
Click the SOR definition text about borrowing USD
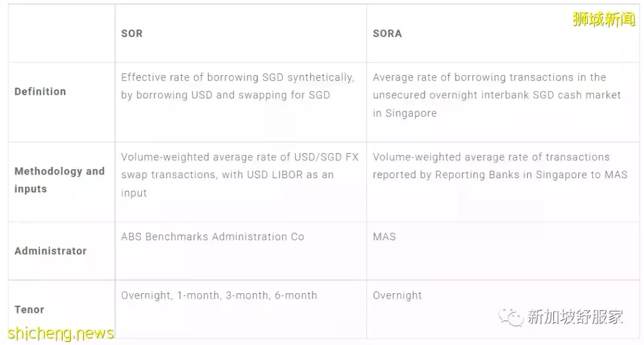[225, 95]
